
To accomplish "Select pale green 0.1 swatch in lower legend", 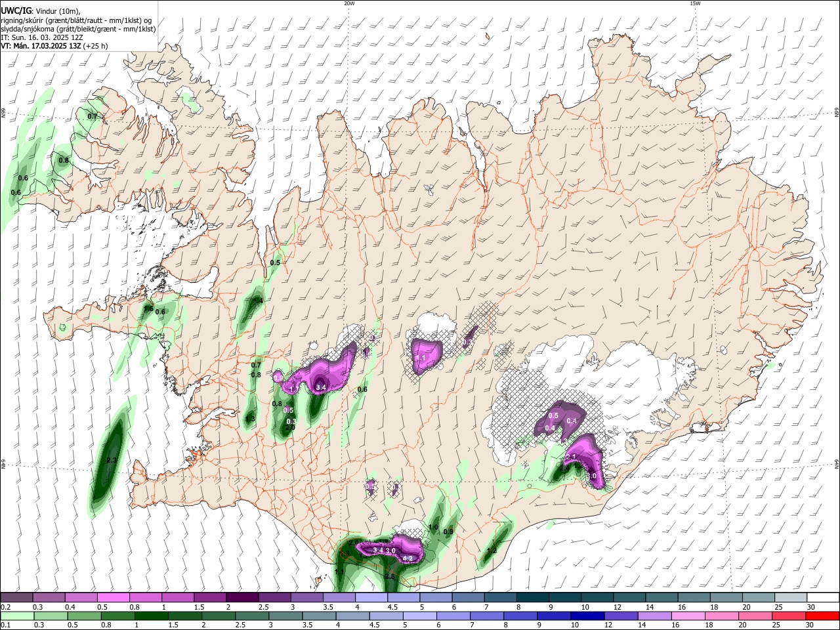I will click(16, 616).
